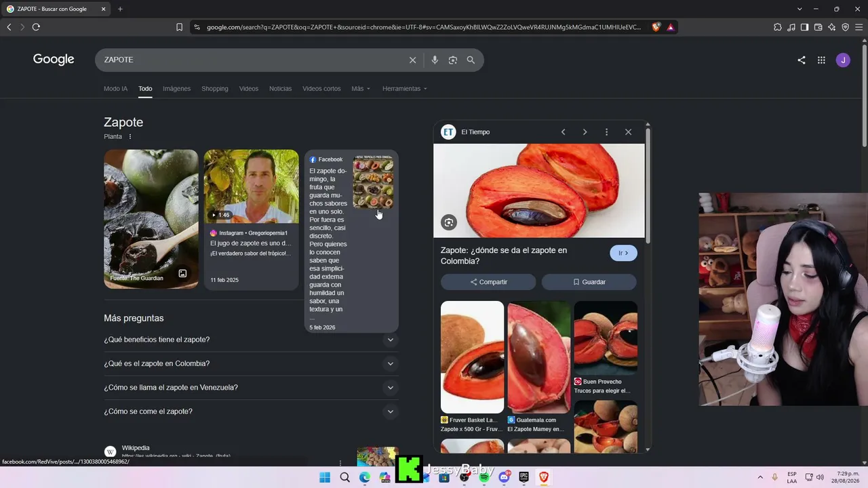Open the Buen Provecho zapote thumbnail

point(606,338)
